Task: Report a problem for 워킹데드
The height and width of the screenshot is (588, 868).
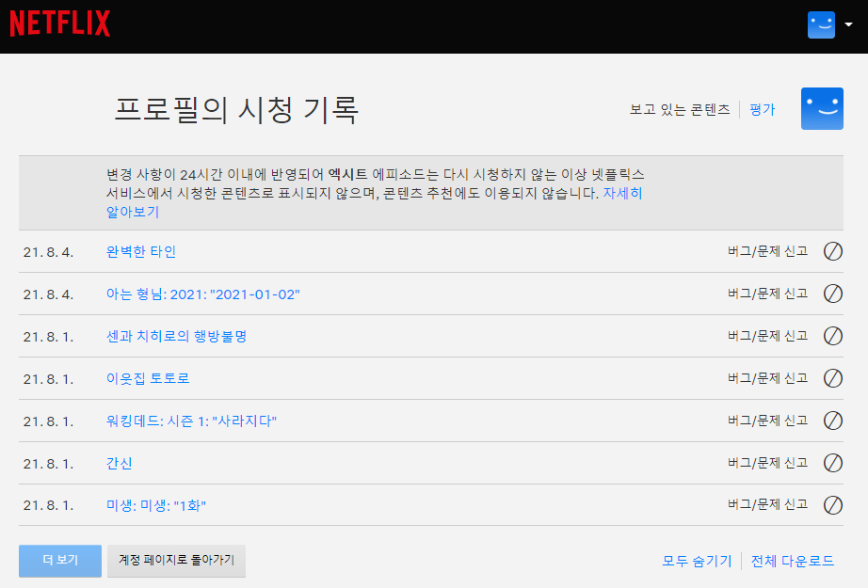Action: [x=767, y=421]
